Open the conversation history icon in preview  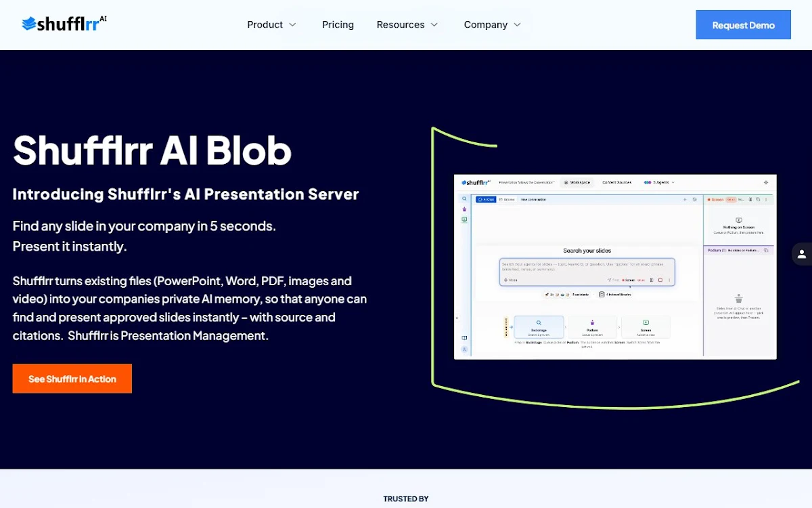pos(695,200)
